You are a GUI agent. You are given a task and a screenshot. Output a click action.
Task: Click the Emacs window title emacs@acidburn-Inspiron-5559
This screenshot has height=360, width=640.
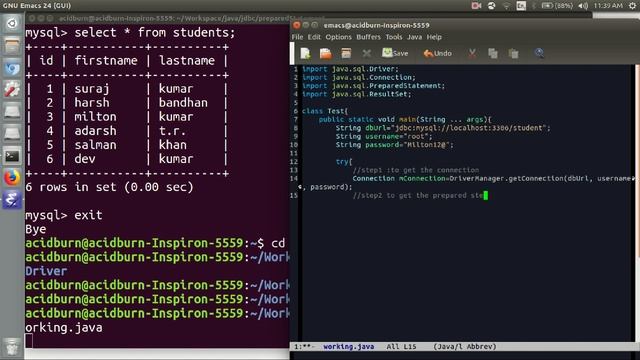click(376, 25)
